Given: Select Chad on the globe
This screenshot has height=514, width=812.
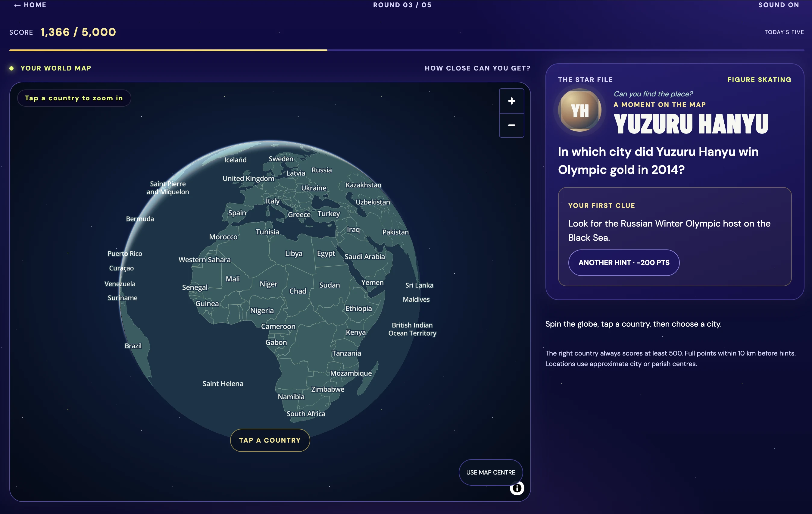Looking at the screenshot, I should [x=297, y=291].
